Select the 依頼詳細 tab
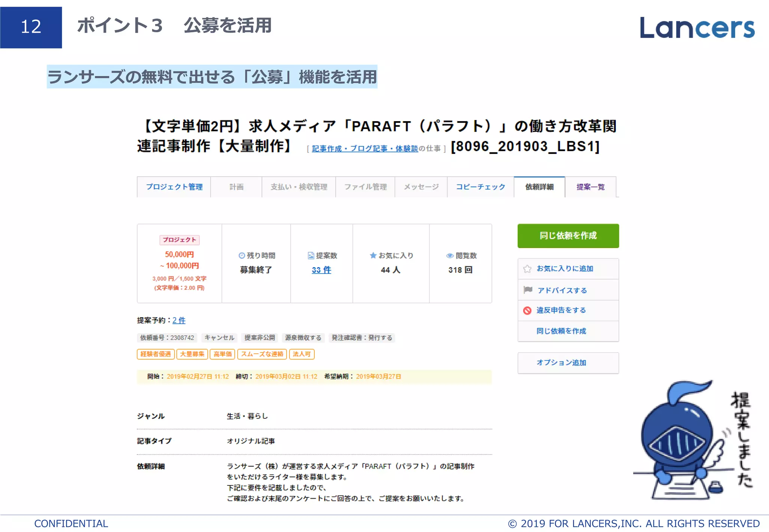 (539, 187)
